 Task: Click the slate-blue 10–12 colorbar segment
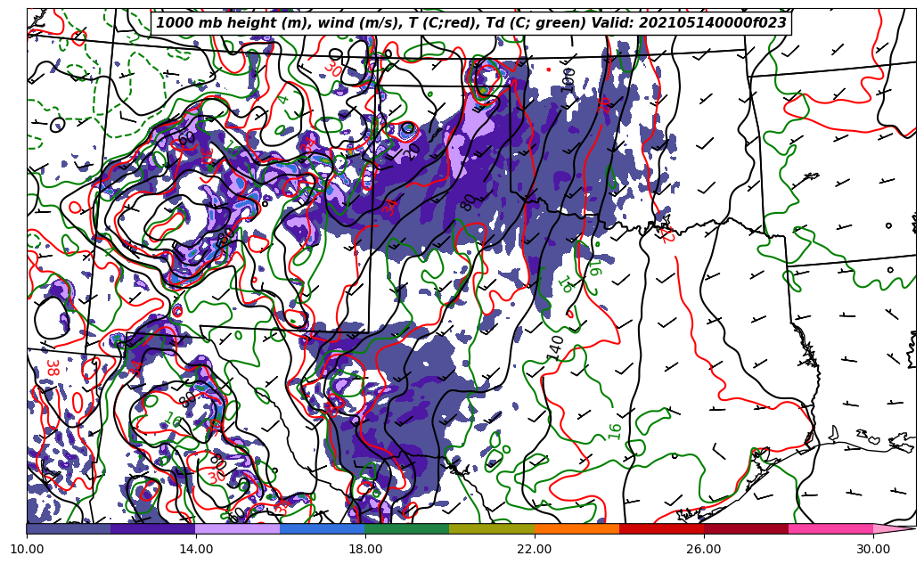(69, 528)
